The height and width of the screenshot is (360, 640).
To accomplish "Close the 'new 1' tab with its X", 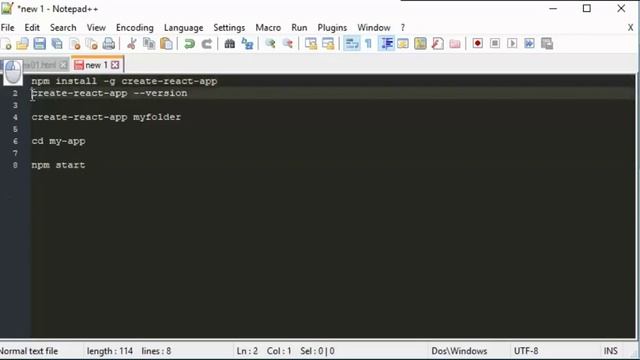I will coord(115,65).
